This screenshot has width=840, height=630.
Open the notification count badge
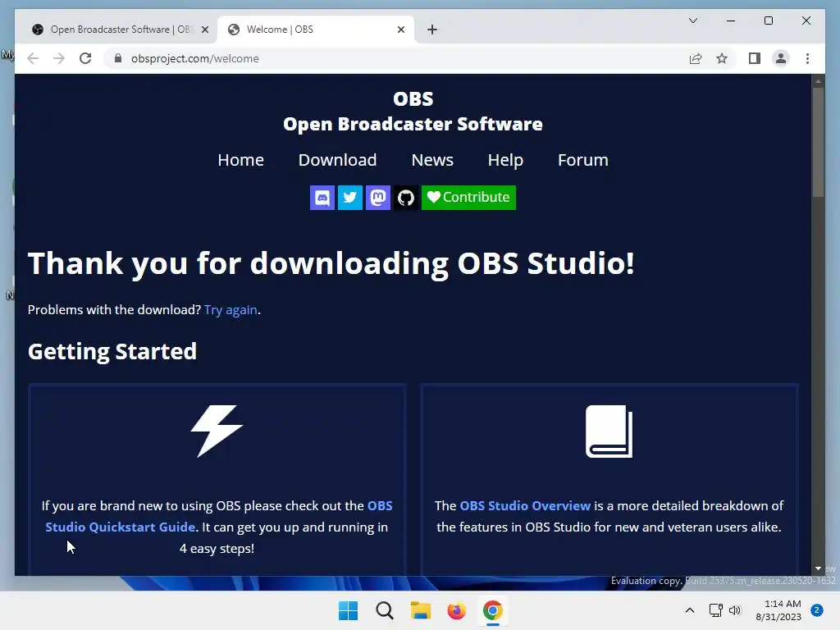pyautogui.click(x=817, y=610)
